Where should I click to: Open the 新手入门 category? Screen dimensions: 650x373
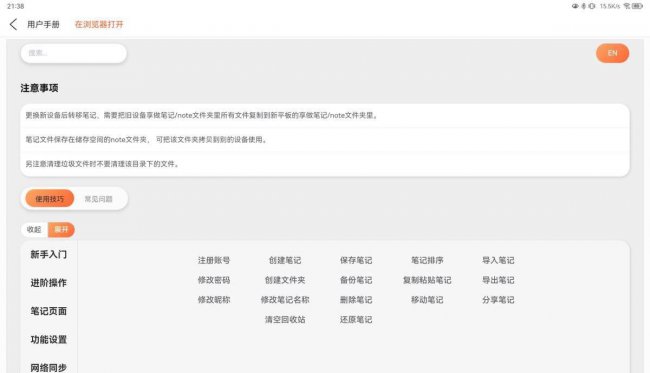coord(49,254)
